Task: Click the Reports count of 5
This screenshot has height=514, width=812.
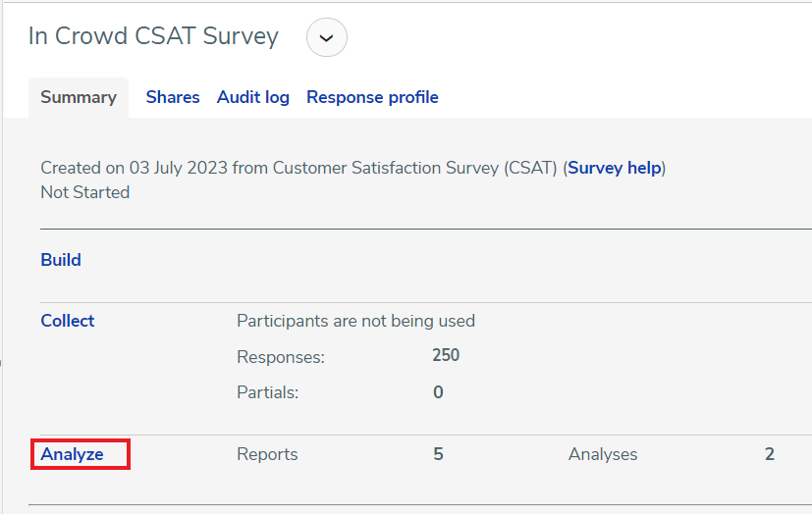Action: click(438, 454)
